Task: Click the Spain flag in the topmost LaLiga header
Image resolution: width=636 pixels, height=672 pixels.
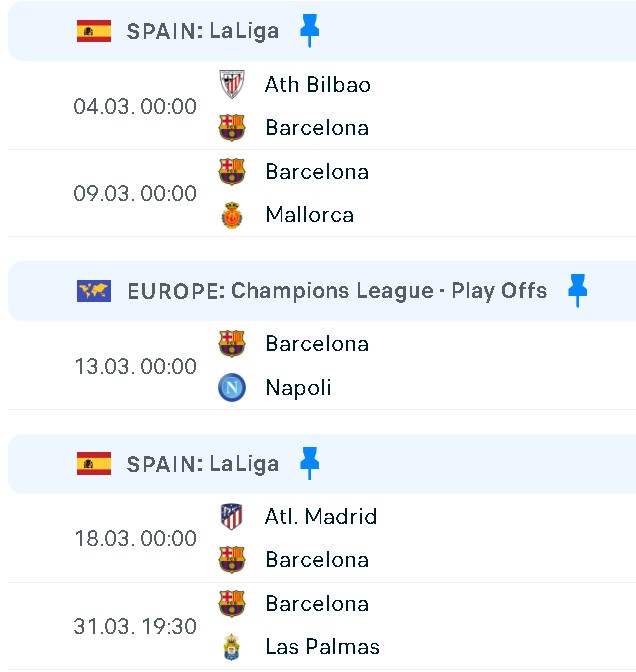Action: point(94,31)
